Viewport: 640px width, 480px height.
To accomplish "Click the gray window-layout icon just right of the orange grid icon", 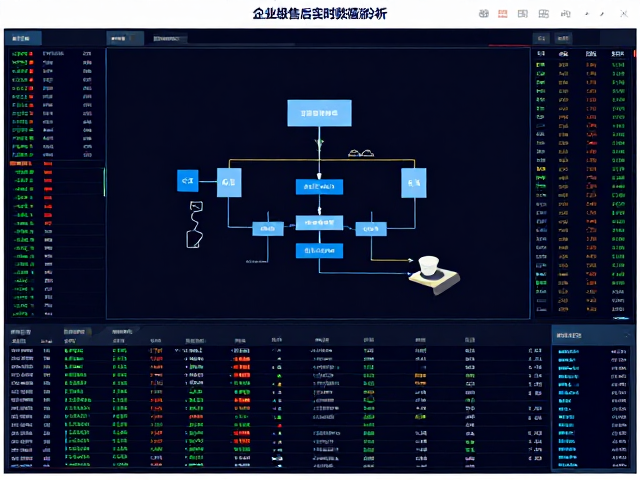I will 522,14.
